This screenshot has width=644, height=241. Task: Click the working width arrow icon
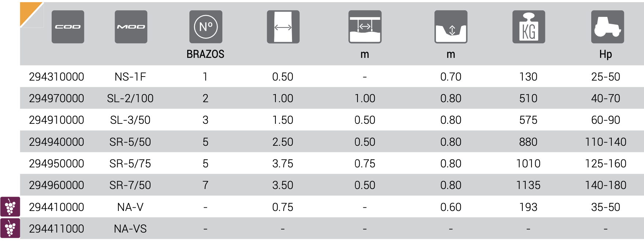click(x=283, y=27)
